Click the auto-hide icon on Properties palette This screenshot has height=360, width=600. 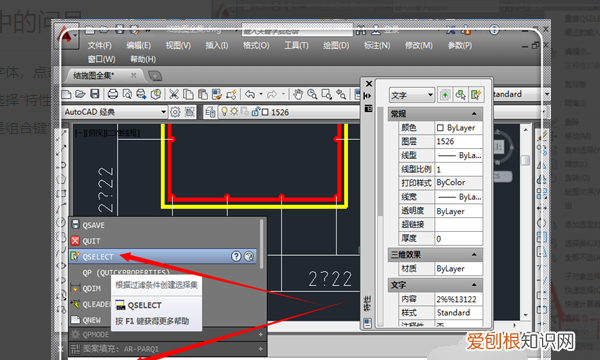[367, 96]
